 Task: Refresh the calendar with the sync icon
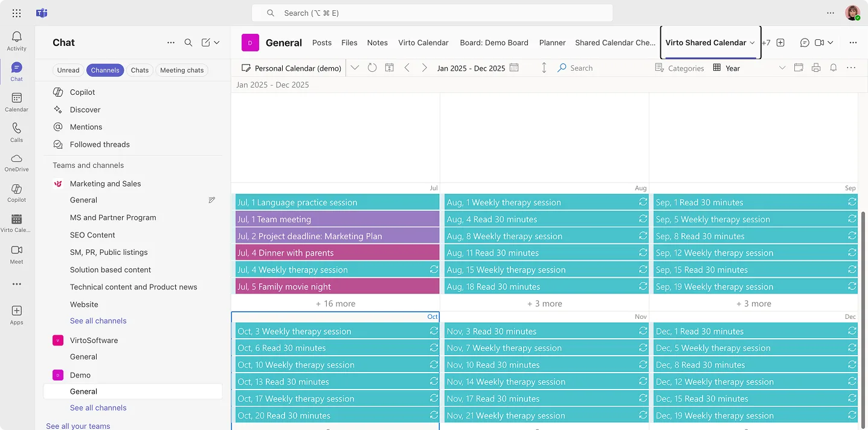coord(372,68)
